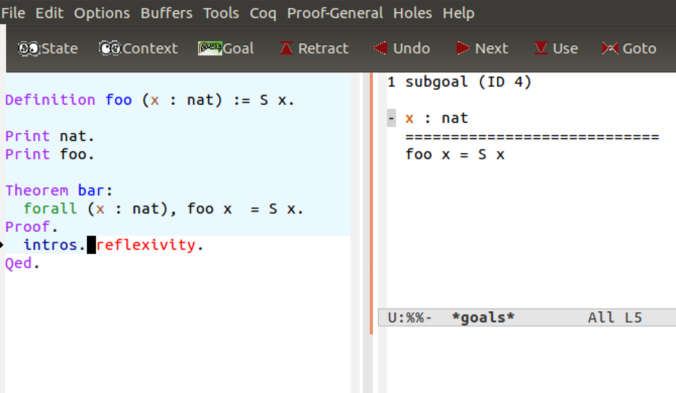Click the 'forall (x : nat)' statement line
The height and width of the screenshot is (393, 676).
(x=163, y=209)
